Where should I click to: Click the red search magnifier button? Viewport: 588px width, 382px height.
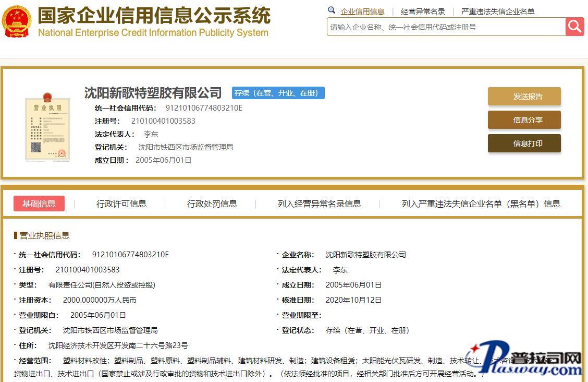click(x=574, y=27)
